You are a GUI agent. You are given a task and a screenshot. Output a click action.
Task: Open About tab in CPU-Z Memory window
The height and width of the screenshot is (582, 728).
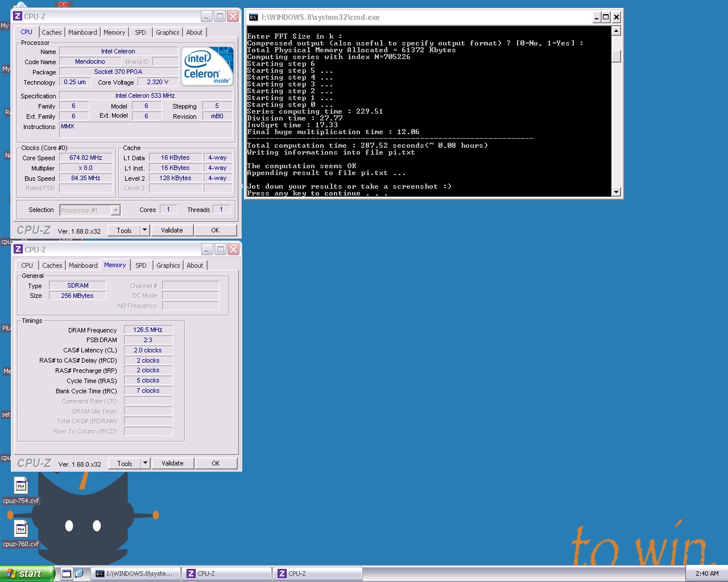pyautogui.click(x=195, y=265)
